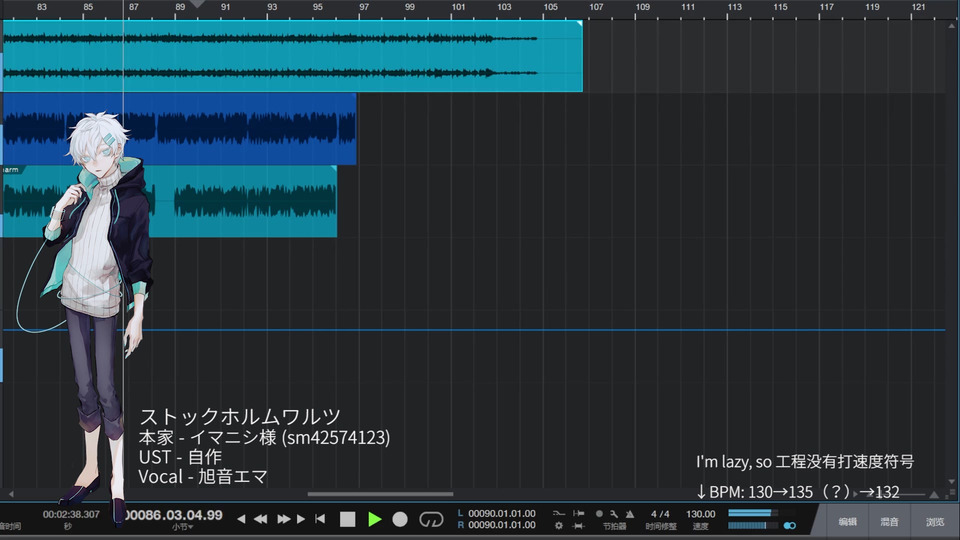This screenshot has height=540, width=960.
Task: Toggle the blue channel link switch
Action: [790, 525]
